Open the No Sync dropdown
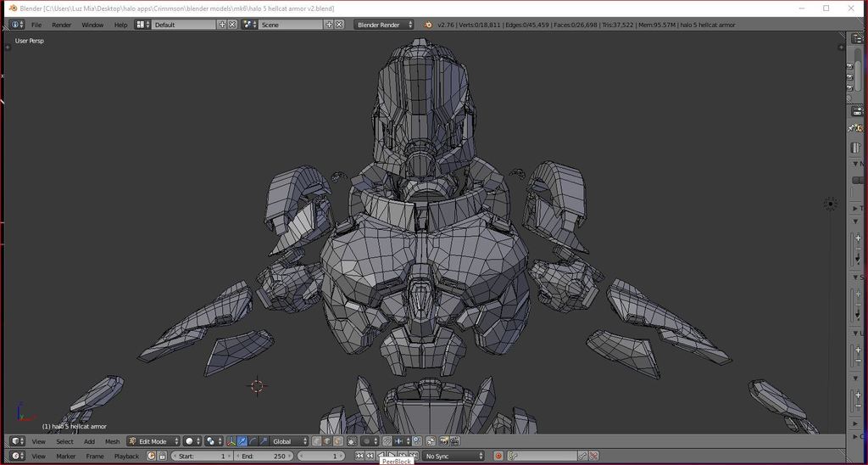The width and height of the screenshot is (868, 465). [453, 457]
